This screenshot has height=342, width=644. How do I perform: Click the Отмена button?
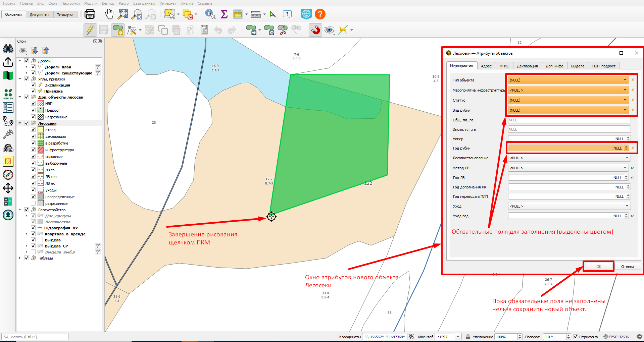628,267
